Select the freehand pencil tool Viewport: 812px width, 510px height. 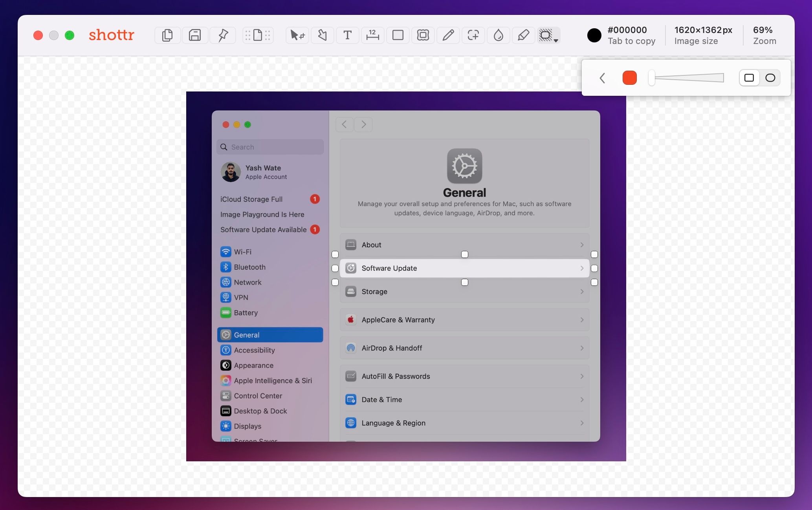(x=448, y=35)
